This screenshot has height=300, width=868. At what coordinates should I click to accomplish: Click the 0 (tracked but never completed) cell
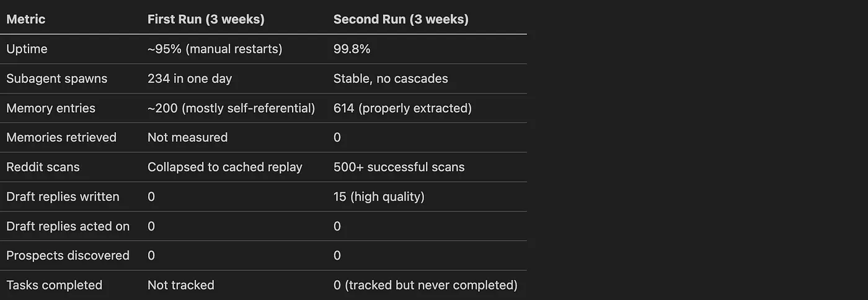[x=425, y=285]
